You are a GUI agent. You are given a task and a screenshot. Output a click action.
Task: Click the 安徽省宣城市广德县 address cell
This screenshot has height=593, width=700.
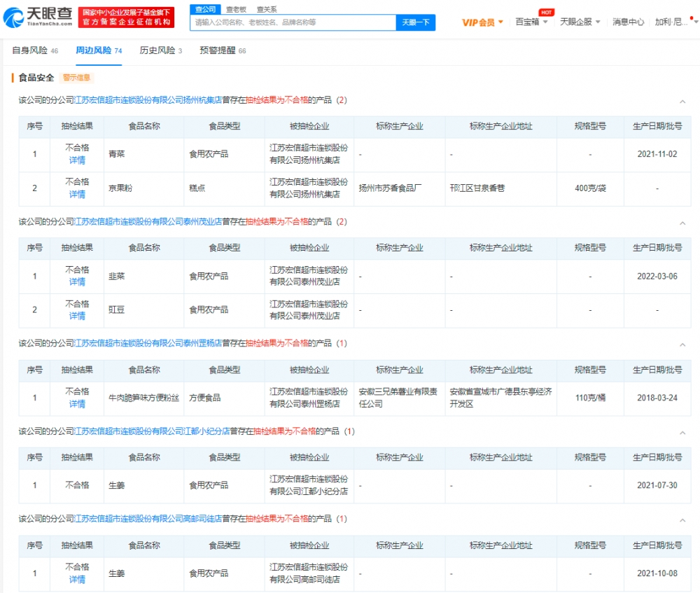pos(500,398)
